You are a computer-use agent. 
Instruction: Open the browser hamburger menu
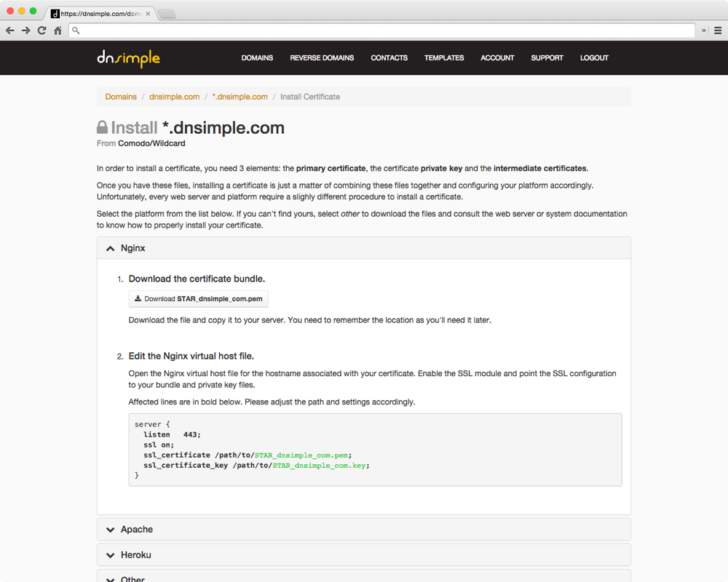coord(718,31)
